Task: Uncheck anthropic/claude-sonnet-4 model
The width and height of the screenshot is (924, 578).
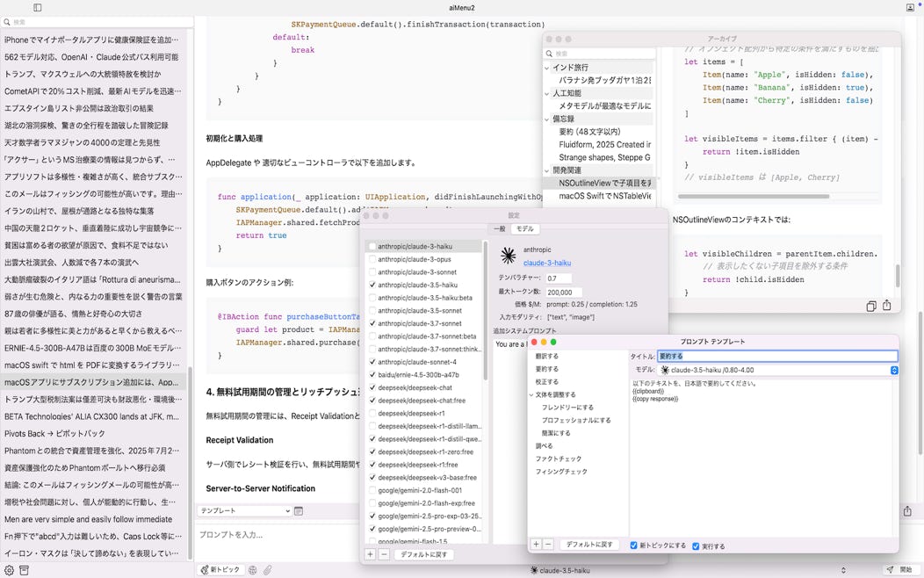Action: point(372,362)
